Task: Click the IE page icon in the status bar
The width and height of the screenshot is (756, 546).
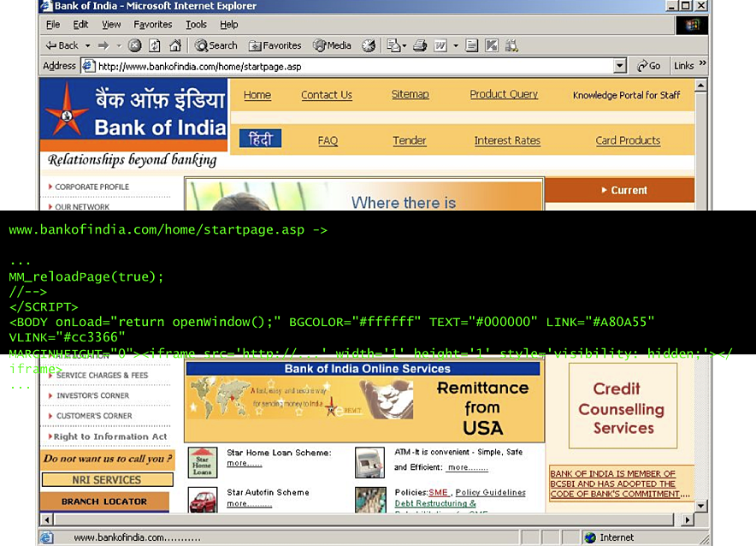Action: click(x=47, y=537)
